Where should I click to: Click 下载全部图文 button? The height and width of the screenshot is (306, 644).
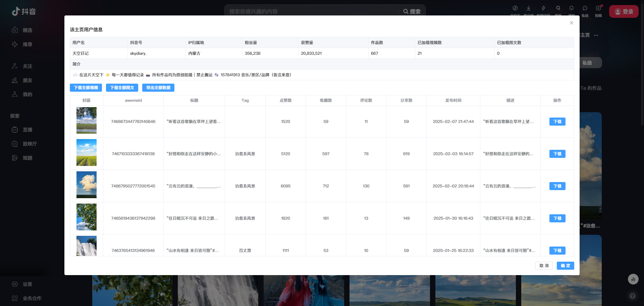click(122, 88)
